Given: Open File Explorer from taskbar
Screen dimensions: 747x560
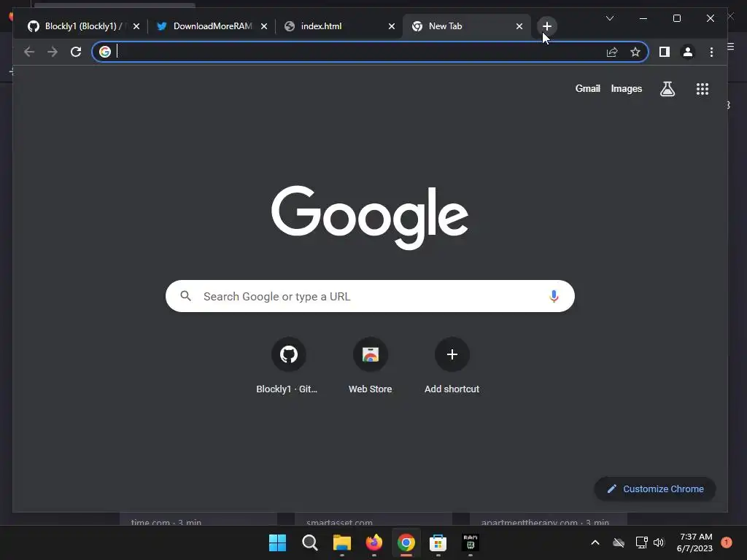Looking at the screenshot, I should click(341, 542).
